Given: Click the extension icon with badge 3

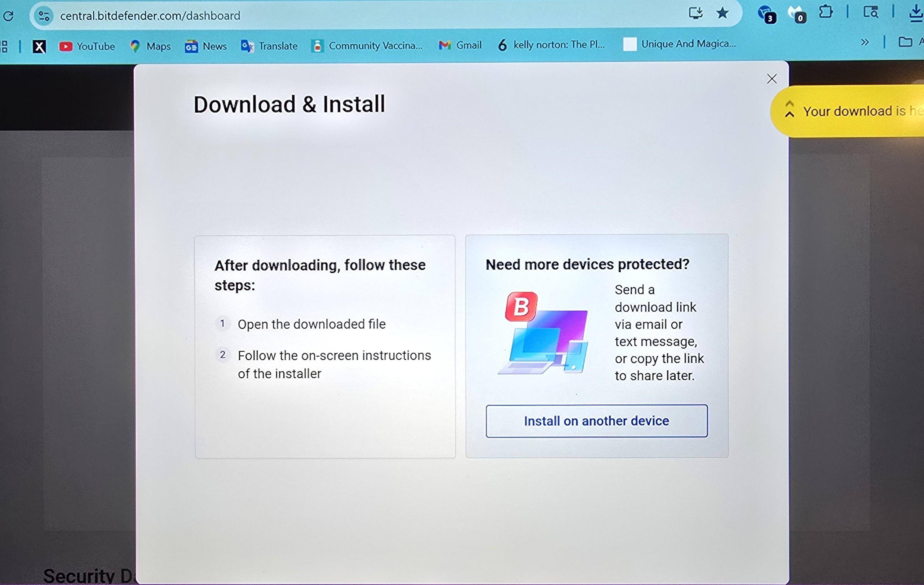Looking at the screenshot, I should [766, 14].
